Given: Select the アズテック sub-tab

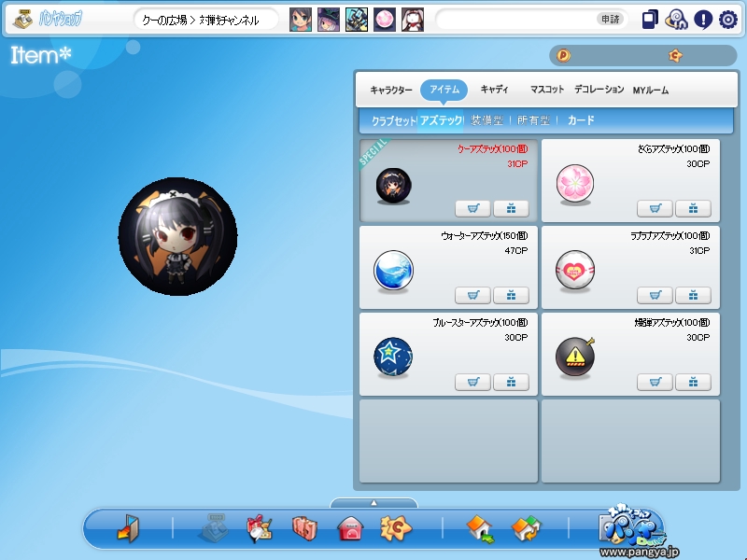Looking at the screenshot, I should click(441, 120).
